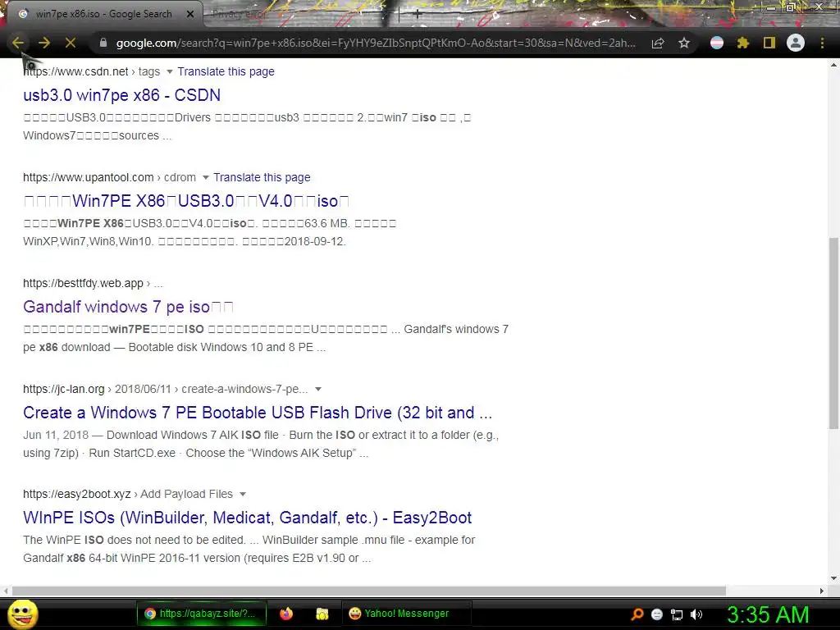Click the 3:35 AM clock
This screenshot has width=840, height=630.
pyautogui.click(x=768, y=614)
